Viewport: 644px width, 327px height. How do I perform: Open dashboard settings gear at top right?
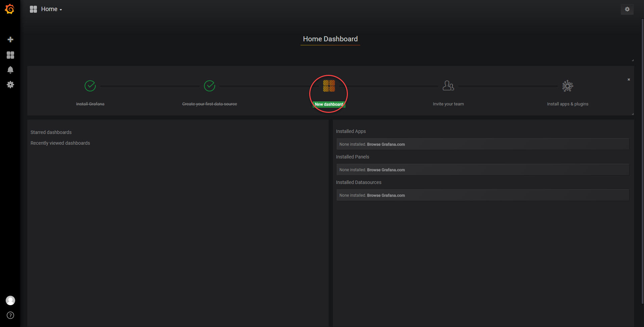(x=627, y=9)
